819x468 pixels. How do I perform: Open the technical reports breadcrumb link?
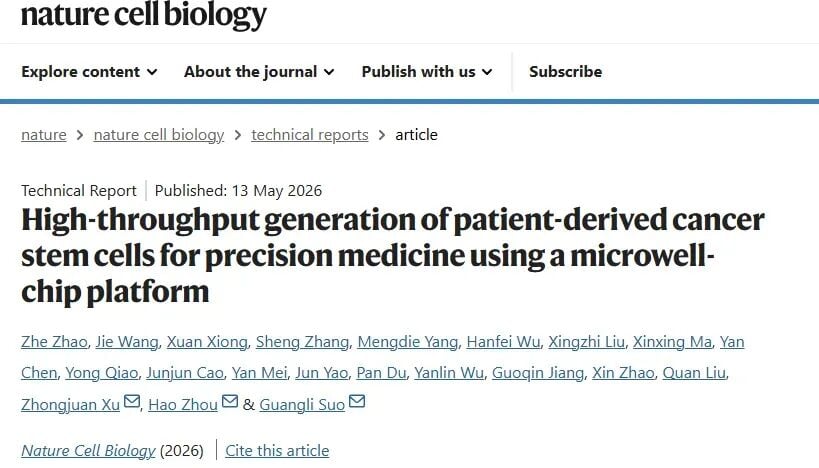pyautogui.click(x=310, y=135)
